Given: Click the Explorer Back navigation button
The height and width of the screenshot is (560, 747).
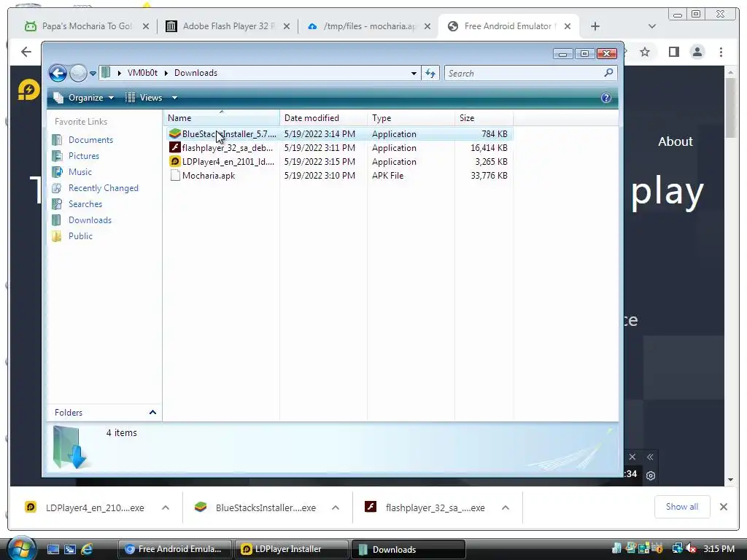Looking at the screenshot, I should pos(58,74).
